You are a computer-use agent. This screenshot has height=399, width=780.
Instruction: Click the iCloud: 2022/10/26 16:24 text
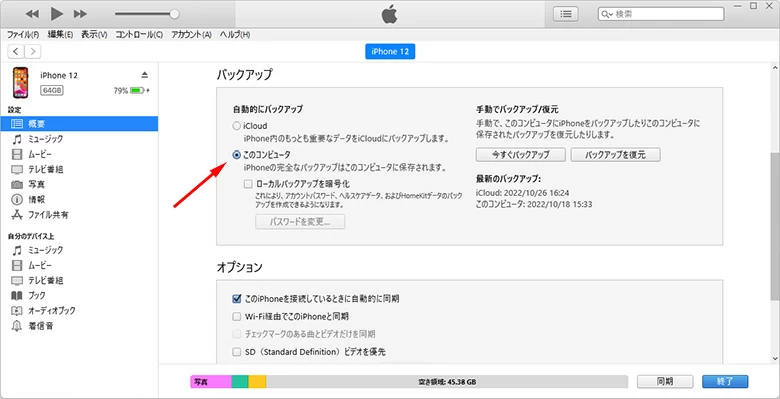tap(522, 193)
